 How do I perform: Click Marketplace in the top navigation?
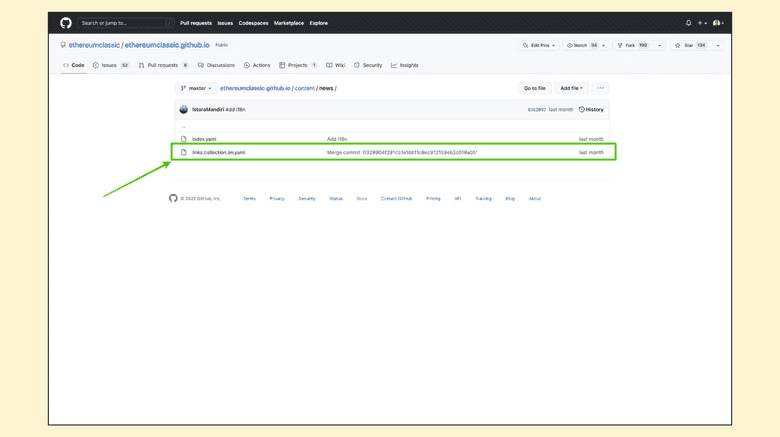[289, 23]
